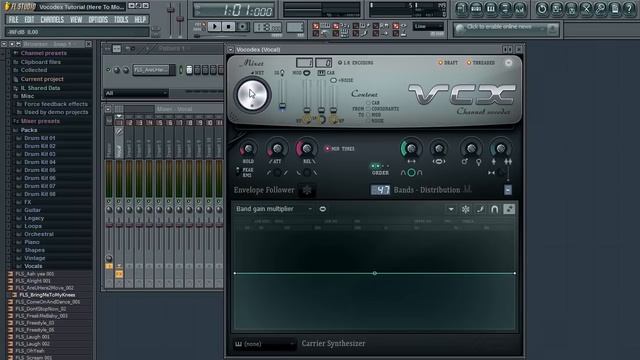This screenshot has height=360, width=640.
Task: Select the MOD contour radio option
Action: coord(368,115)
